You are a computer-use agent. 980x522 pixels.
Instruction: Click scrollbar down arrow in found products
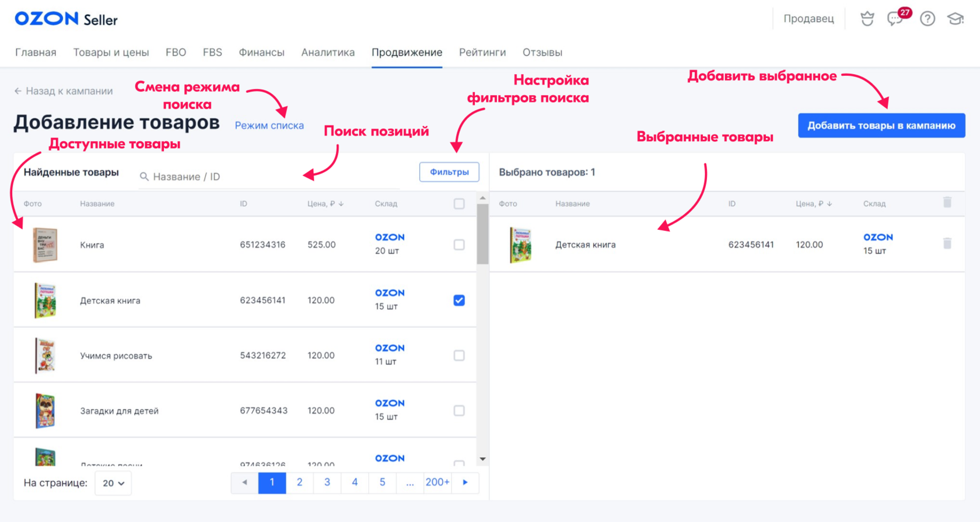[x=482, y=459]
